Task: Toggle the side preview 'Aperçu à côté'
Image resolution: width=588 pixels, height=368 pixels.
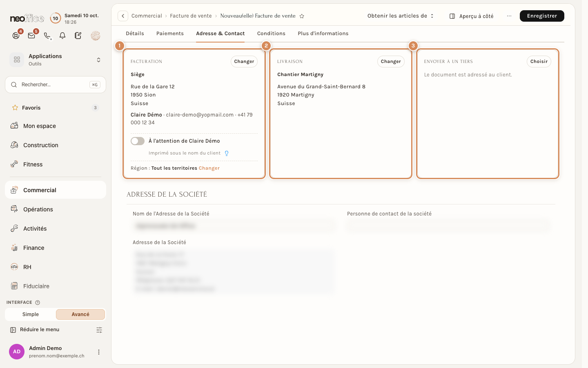Action: (x=471, y=16)
